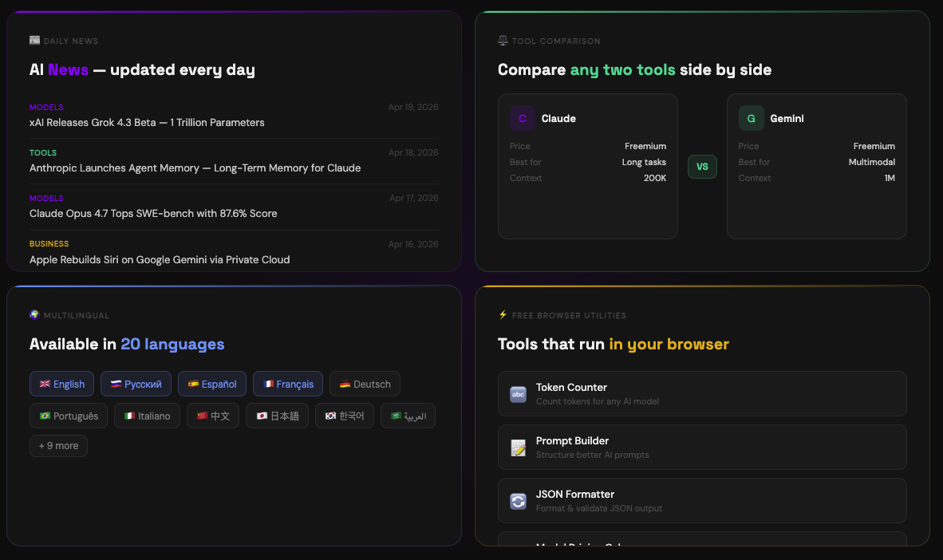Click 'Count tokens for any AI model' description
943x560 pixels.
[x=598, y=401]
